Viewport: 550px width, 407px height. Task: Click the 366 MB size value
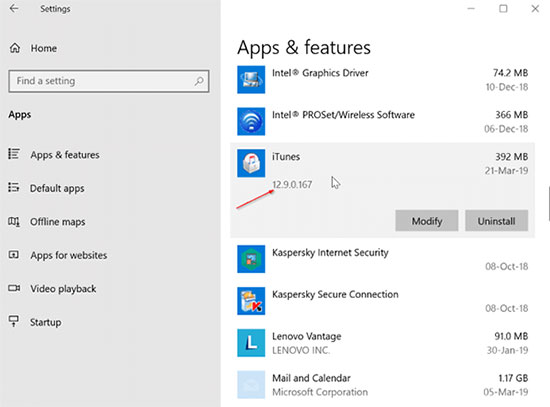click(x=511, y=115)
